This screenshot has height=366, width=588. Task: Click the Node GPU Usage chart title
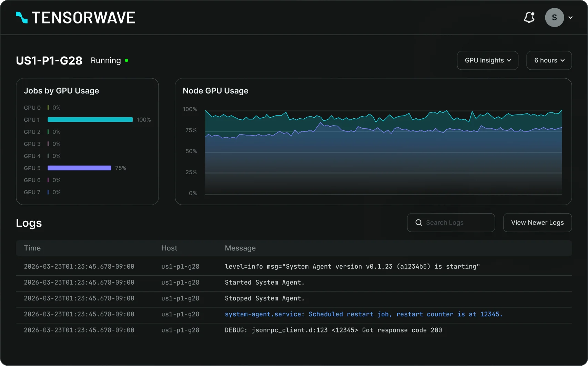pyautogui.click(x=215, y=91)
